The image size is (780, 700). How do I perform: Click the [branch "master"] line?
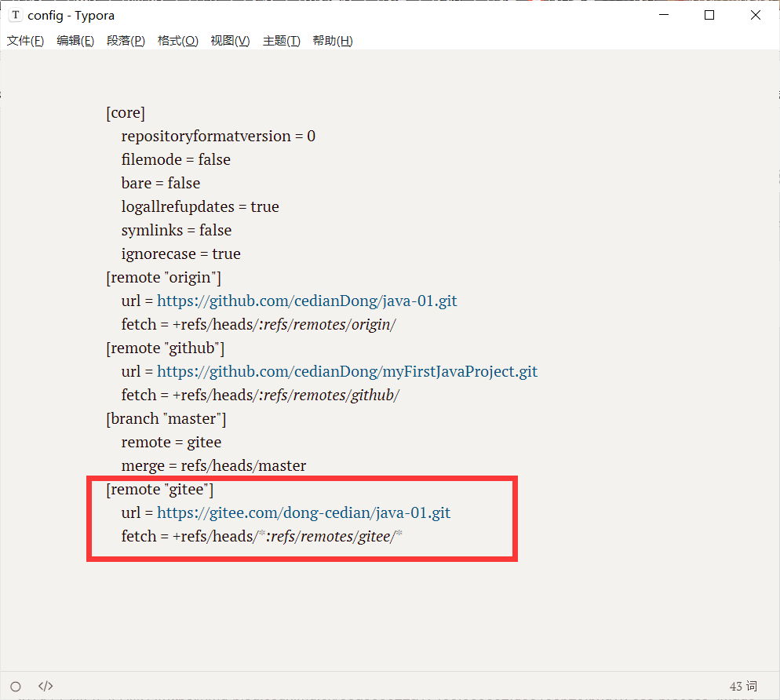pos(166,419)
